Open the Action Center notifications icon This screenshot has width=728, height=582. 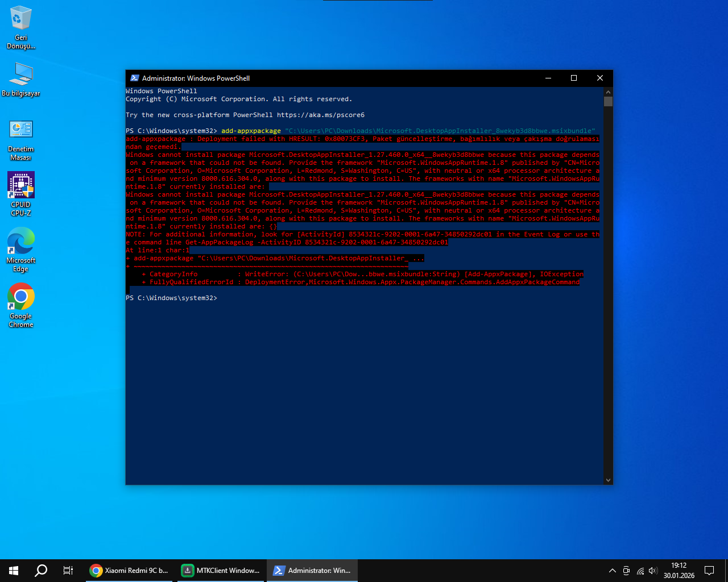click(709, 571)
